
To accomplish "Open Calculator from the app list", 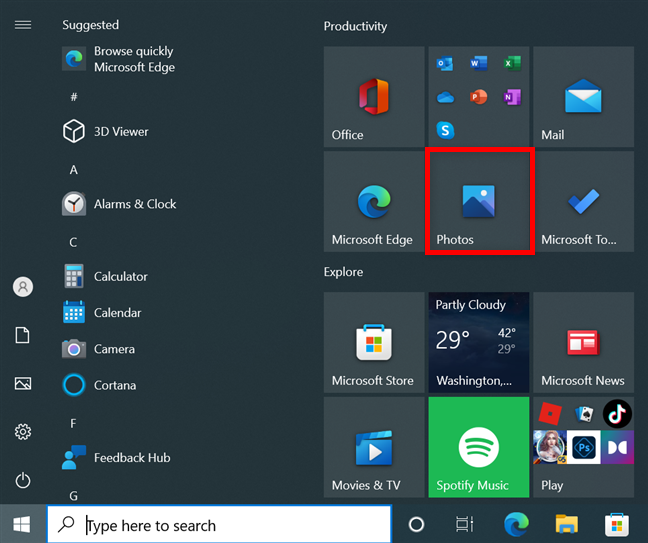I will coord(105,276).
